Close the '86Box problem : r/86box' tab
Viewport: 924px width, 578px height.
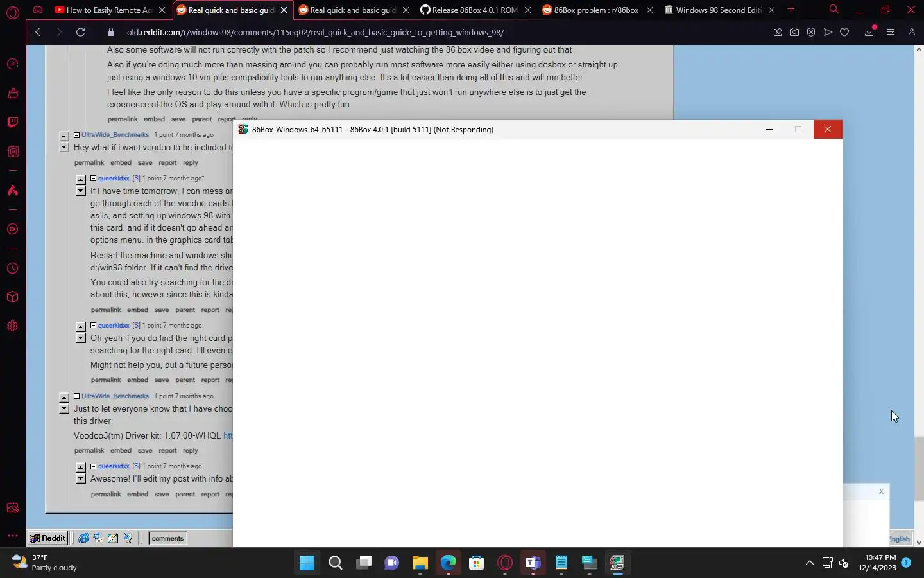click(x=649, y=10)
